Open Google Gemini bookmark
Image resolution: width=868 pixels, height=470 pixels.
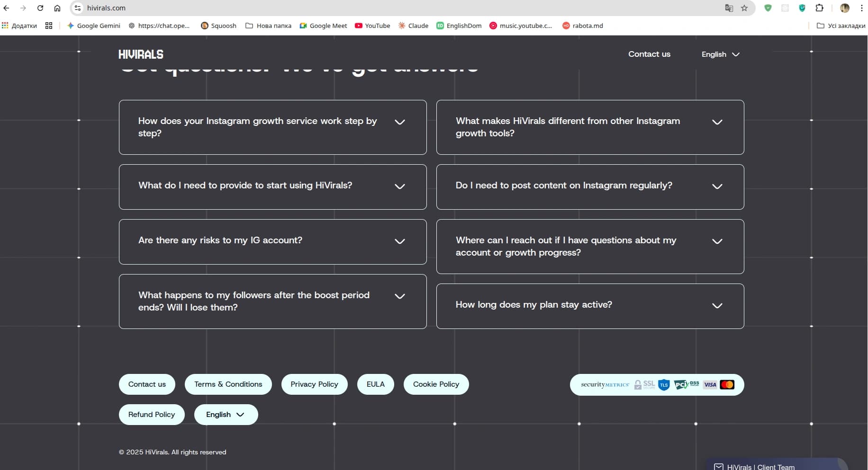pyautogui.click(x=94, y=26)
